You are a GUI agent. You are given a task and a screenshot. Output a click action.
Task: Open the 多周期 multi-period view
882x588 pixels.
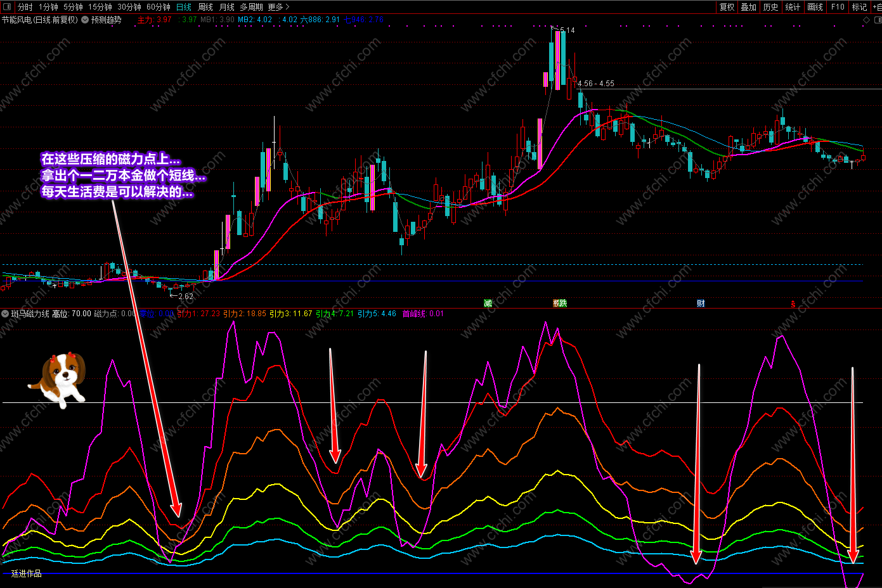pyautogui.click(x=251, y=7)
